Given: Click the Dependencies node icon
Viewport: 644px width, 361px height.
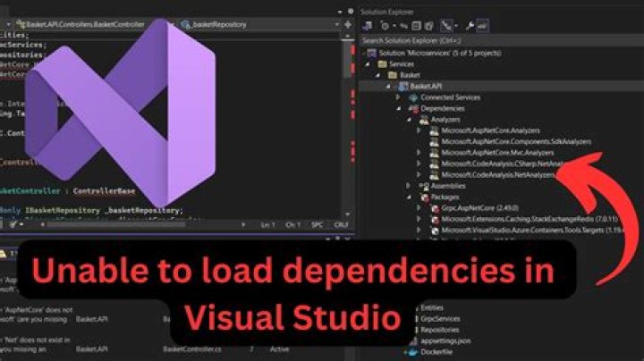Looking at the screenshot, I should coord(413,109).
